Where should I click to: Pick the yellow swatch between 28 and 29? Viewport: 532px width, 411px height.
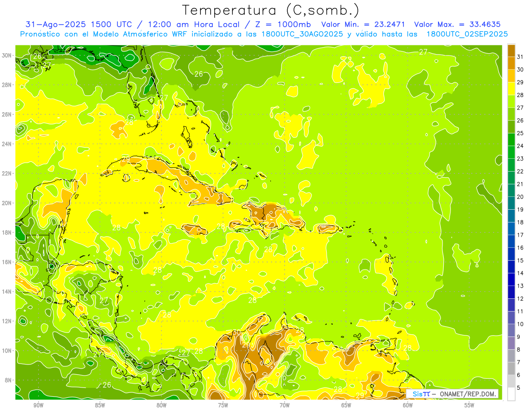click(x=511, y=89)
